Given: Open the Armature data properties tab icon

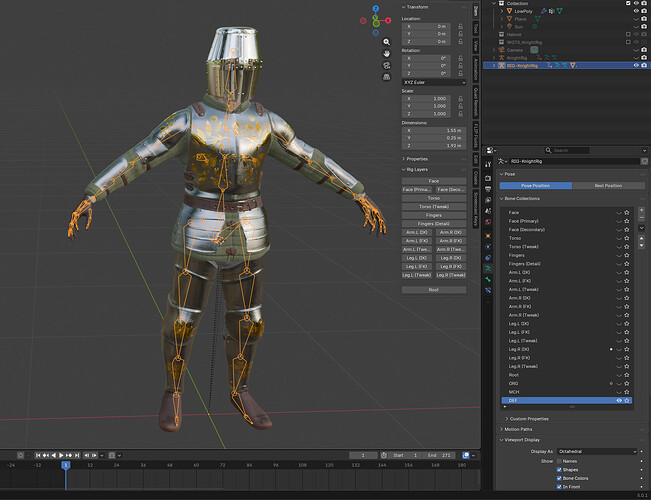Looking at the screenshot, I should pos(488,269).
